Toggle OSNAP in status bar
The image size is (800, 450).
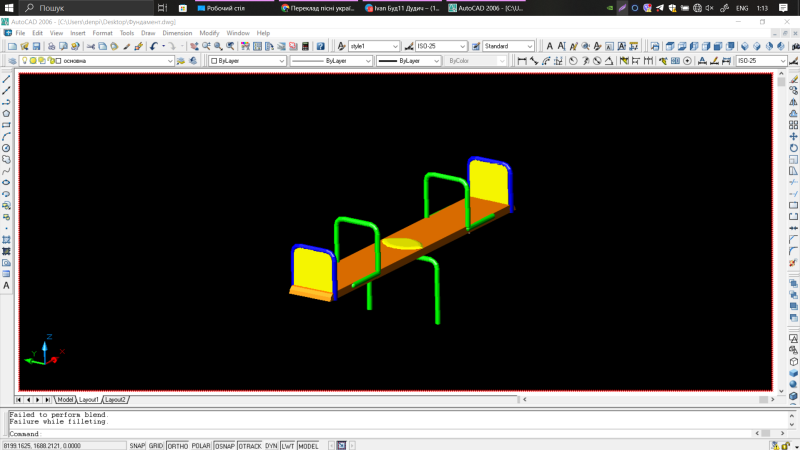(x=225, y=445)
